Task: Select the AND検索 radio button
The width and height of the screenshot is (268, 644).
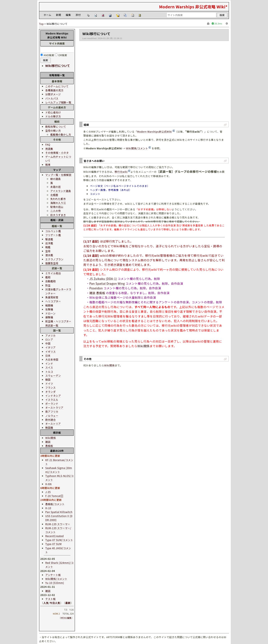Action: 42,55
